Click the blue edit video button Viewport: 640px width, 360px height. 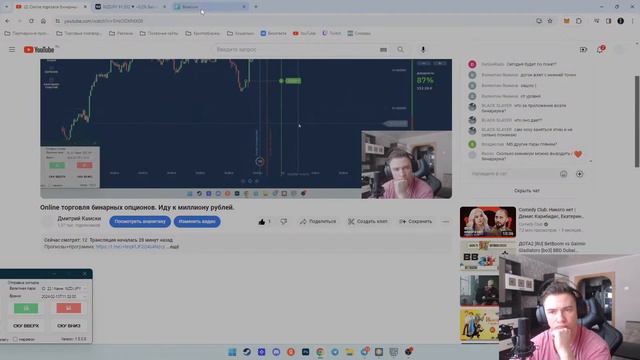[x=197, y=222]
